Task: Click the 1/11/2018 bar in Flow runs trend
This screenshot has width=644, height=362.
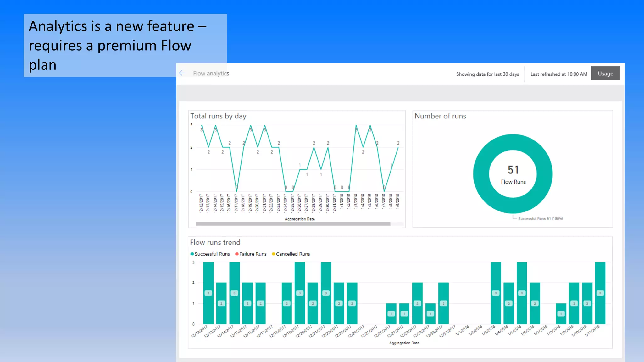Action: 600,293
